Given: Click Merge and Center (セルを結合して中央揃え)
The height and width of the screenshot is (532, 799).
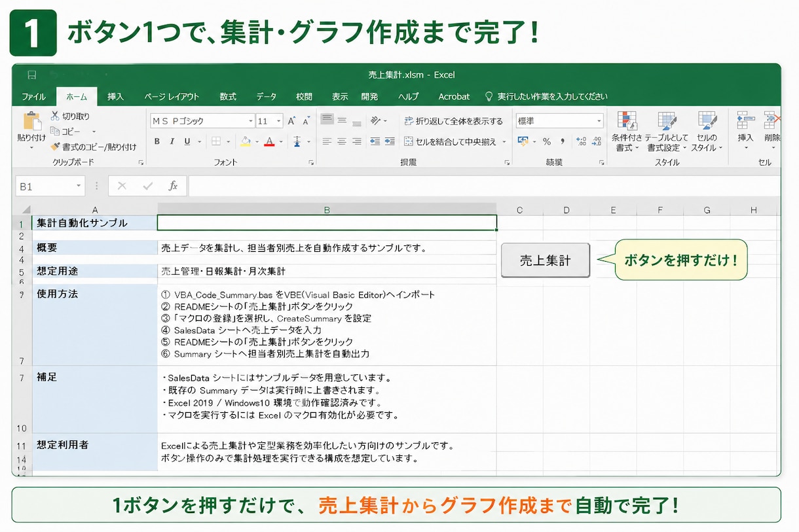Looking at the screenshot, I should (451, 141).
